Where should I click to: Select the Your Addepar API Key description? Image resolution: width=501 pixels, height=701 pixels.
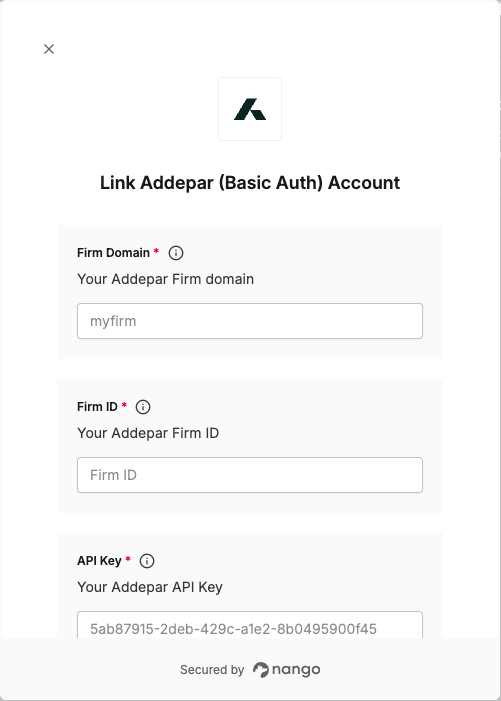pyautogui.click(x=150, y=587)
